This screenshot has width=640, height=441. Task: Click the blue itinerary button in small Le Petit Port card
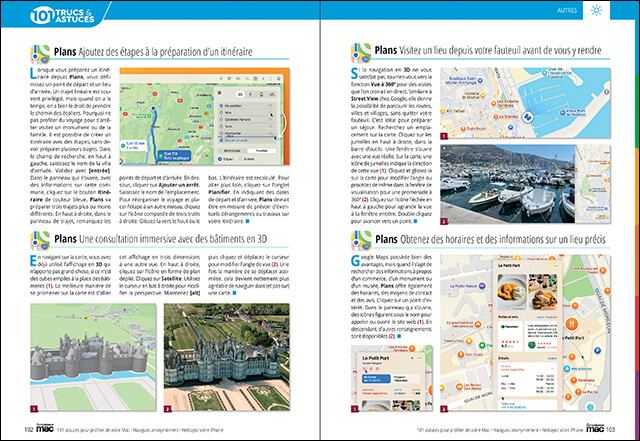pyautogui.click(x=376, y=379)
